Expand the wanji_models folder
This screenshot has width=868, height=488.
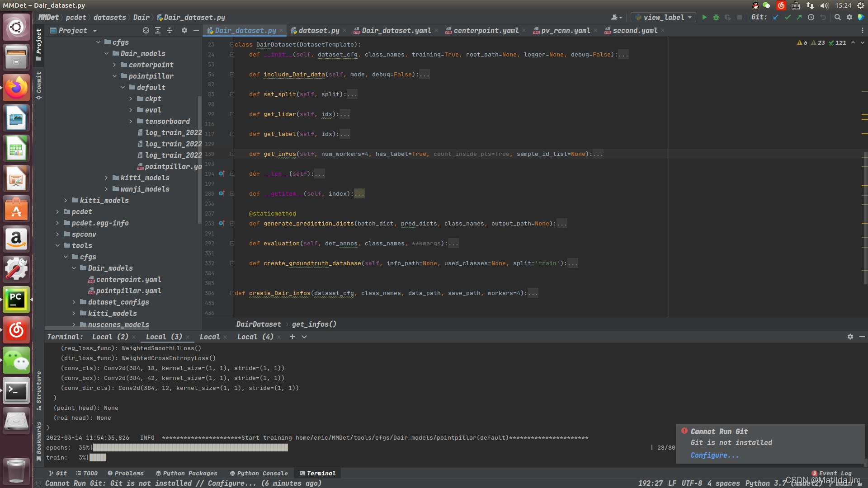pyautogui.click(x=107, y=189)
